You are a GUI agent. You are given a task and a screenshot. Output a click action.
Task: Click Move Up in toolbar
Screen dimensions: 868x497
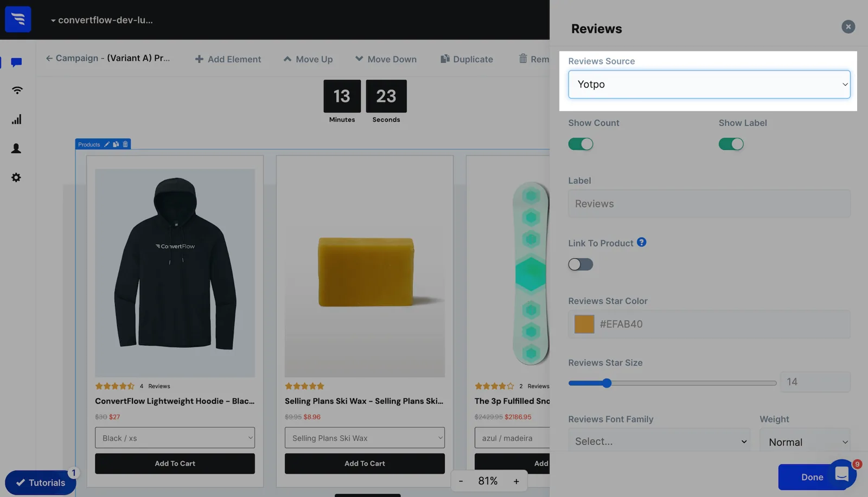[308, 59]
